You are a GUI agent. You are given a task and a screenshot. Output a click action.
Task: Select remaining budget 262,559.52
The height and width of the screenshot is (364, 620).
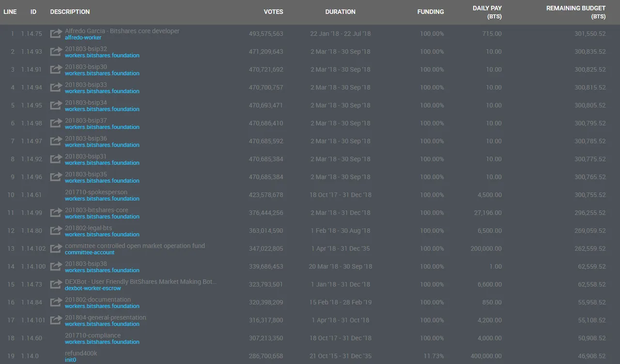point(590,249)
